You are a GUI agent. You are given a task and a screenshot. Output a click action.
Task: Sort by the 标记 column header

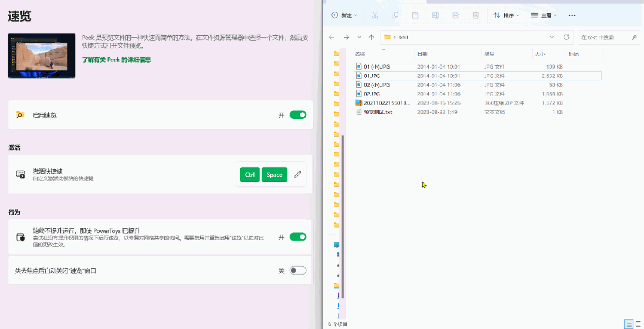pyautogui.click(x=574, y=54)
